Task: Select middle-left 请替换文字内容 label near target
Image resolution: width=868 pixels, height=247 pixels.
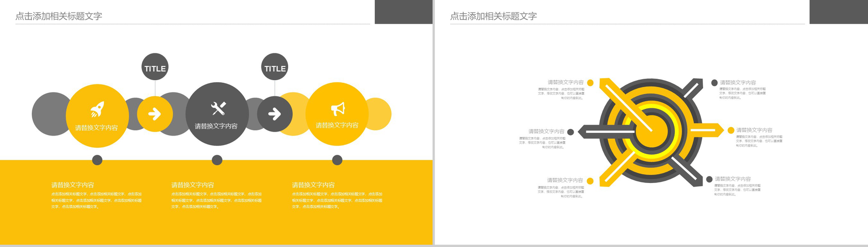Action: pyautogui.click(x=547, y=131)
